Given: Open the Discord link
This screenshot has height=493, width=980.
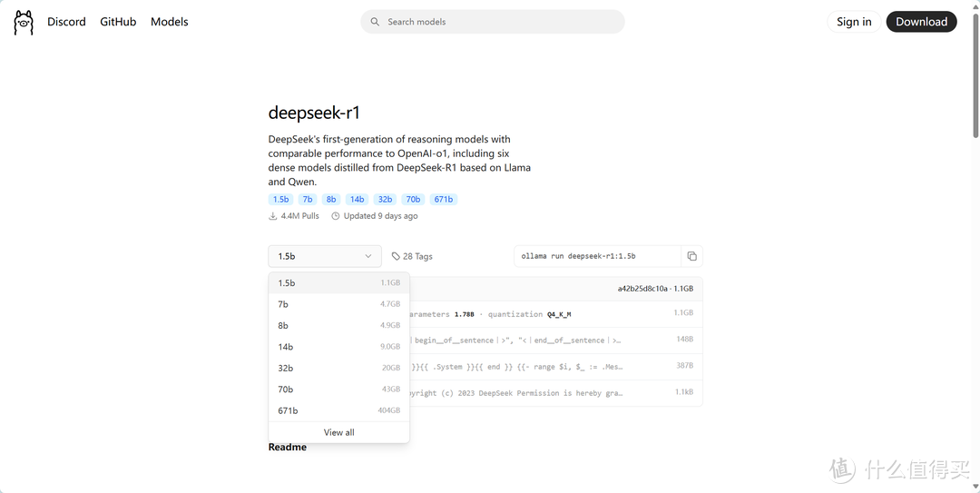Looking at the screenshot, I should point(66,22).
